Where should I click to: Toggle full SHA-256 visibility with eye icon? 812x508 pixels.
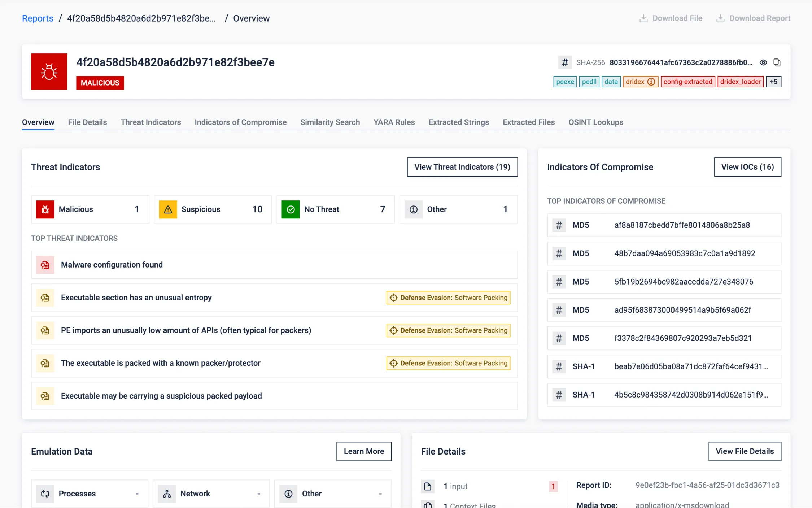(763, 62)
